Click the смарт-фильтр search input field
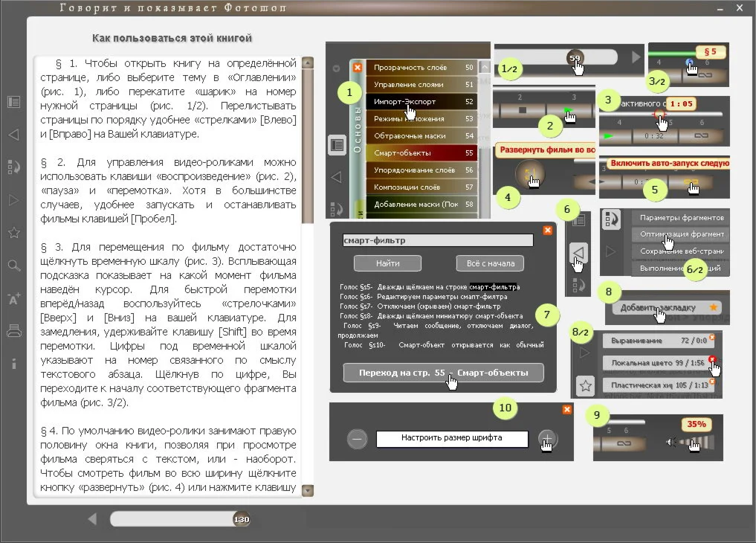The height and width of the screenshot is (543, 756). tap(438, 240)
